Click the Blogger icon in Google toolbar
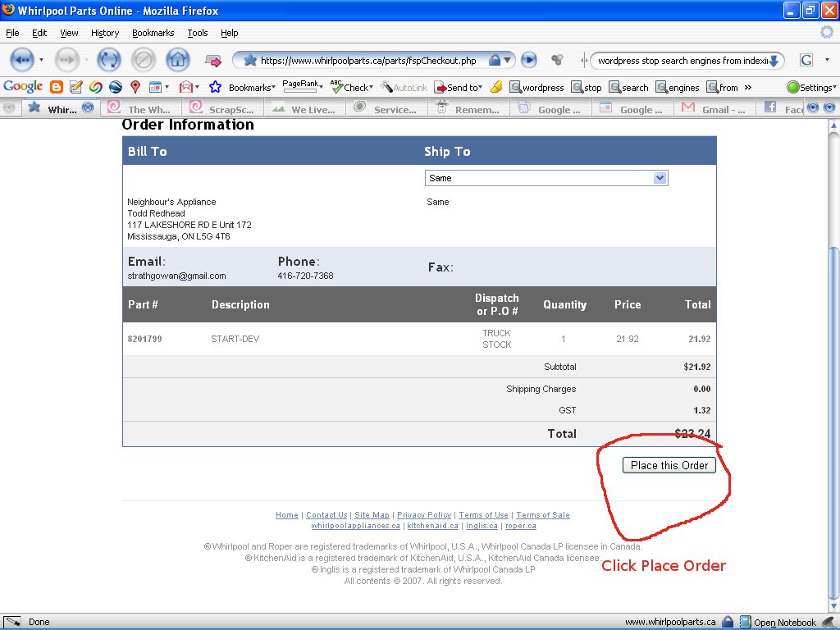The height and width of the screenshot is (630, 840). [x=57, y=87]
